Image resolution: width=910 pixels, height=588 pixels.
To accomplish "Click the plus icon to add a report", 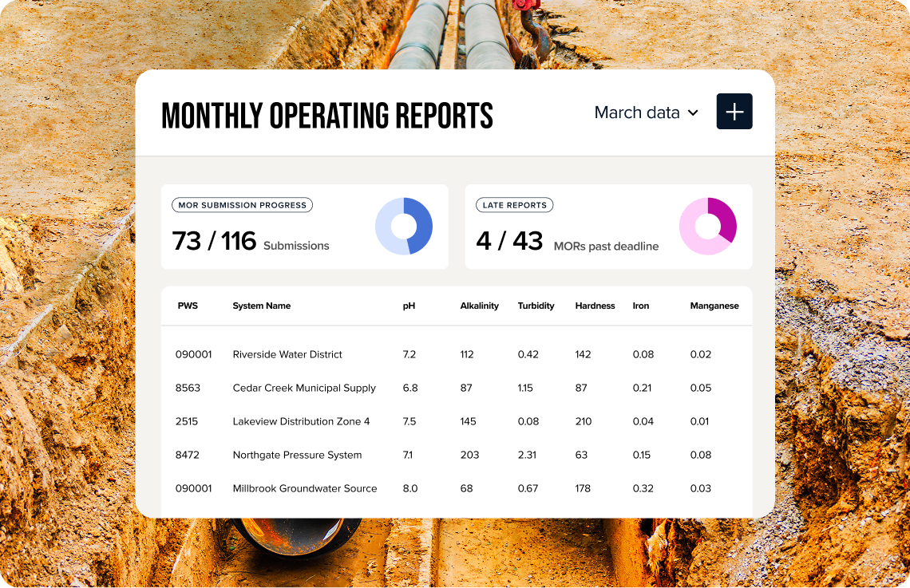I will [734, 112].
